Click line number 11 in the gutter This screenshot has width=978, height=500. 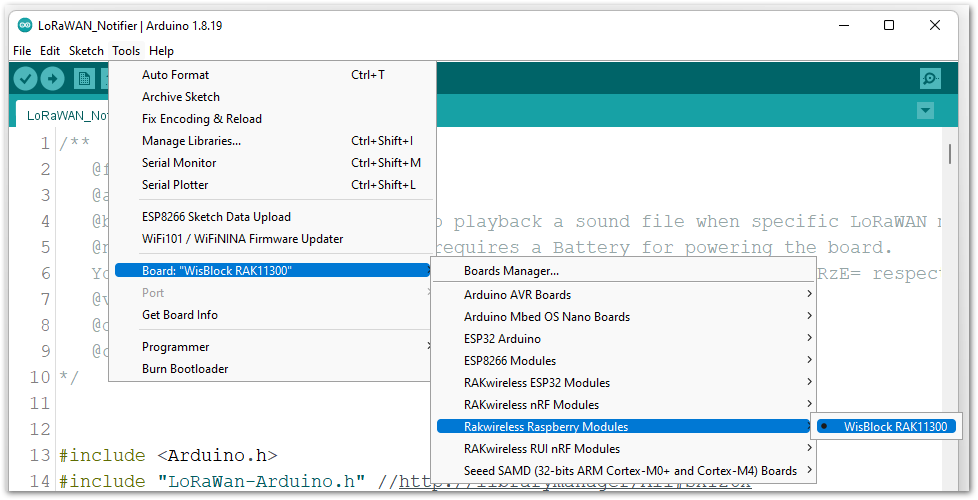pos(40,403)
